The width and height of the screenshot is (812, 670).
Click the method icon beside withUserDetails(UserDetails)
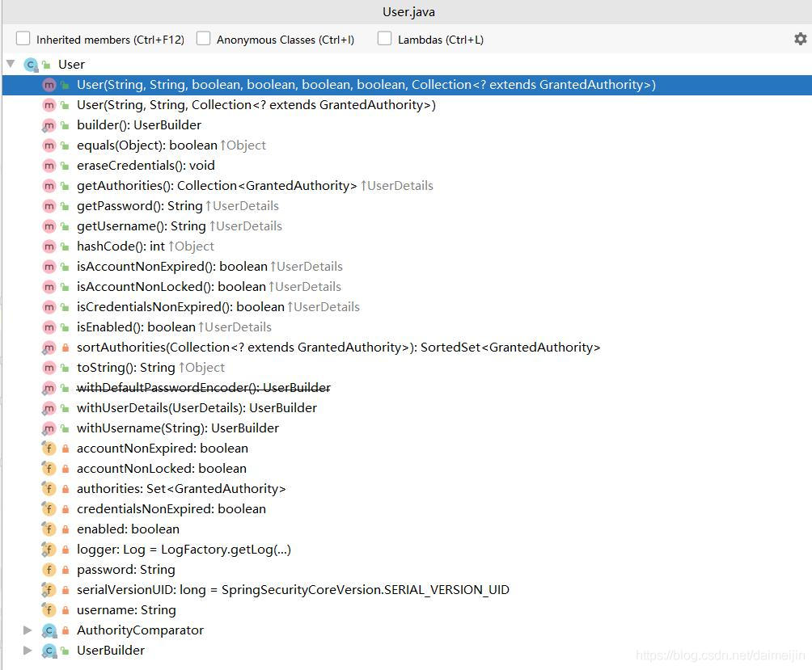(x=49, y=407)
